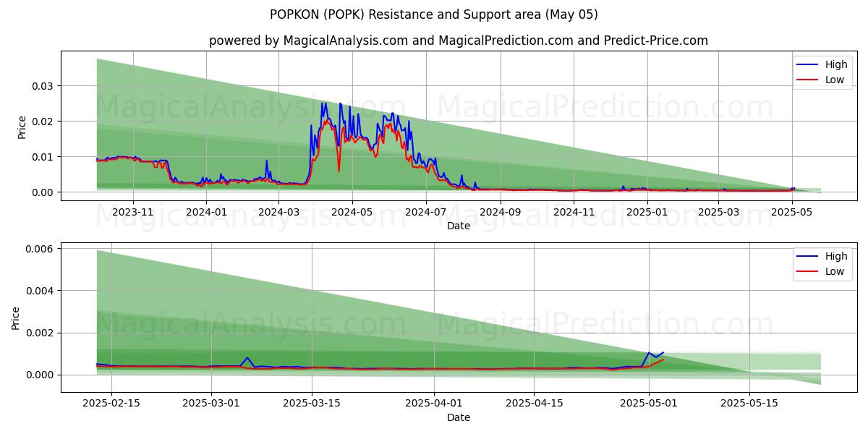The image size is (868, 434).
Task: Click the '2025-03-01' date tick on bottom chart
Action: point(211,404)
